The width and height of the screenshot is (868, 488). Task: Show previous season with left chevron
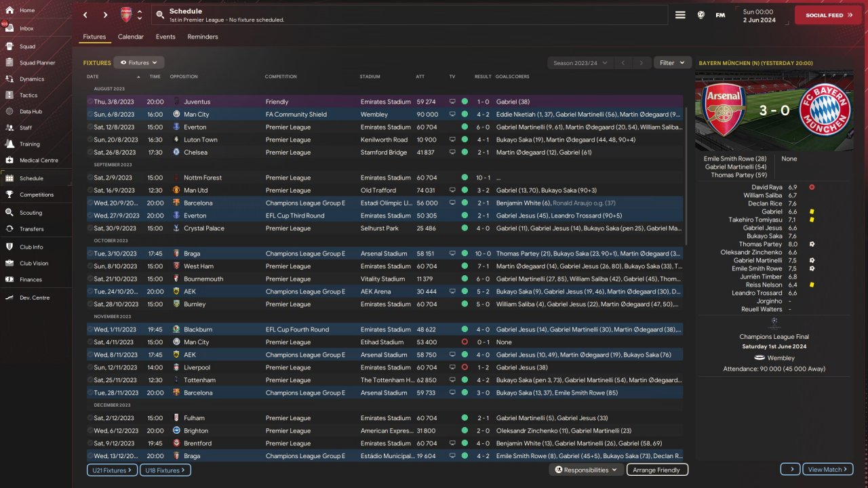click(x=623, y=63)
